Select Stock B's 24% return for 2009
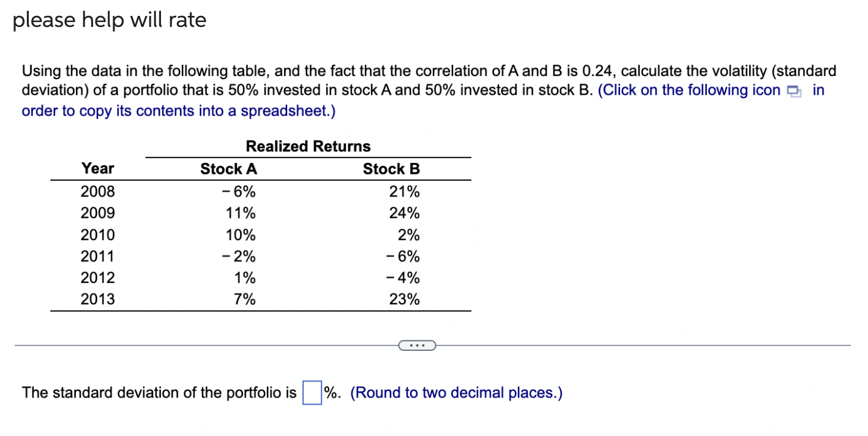The width and height of the screenshot is (868, 436). coord(405,214)
